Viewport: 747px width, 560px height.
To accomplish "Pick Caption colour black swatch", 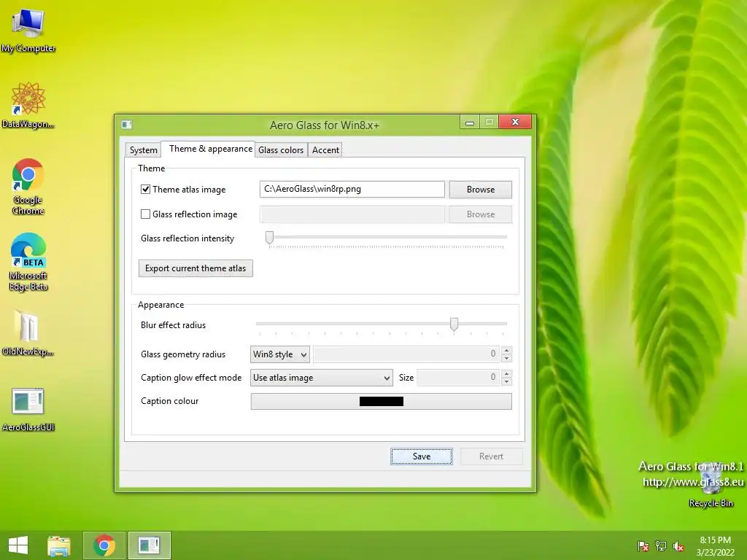I will (381, 402).
